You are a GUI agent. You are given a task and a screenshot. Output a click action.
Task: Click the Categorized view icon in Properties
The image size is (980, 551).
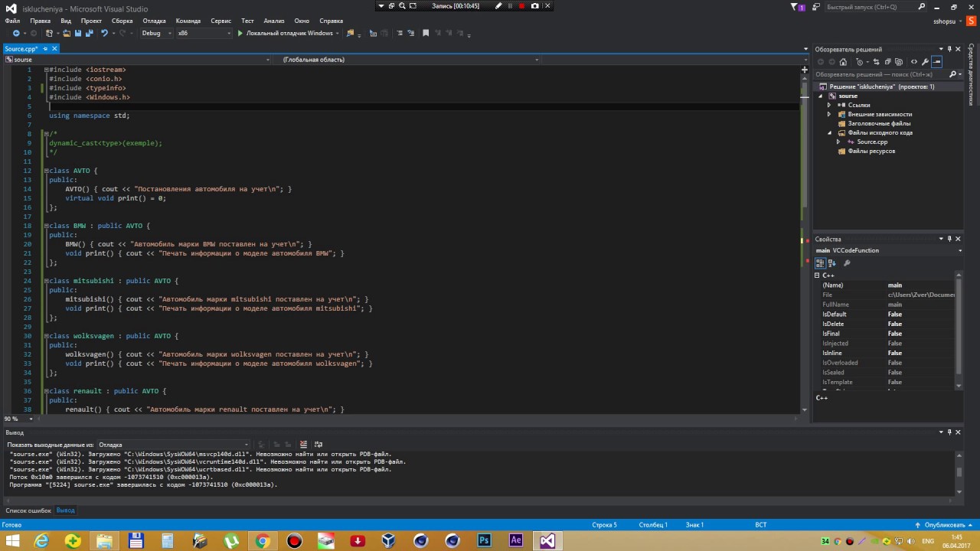point(821,263)
